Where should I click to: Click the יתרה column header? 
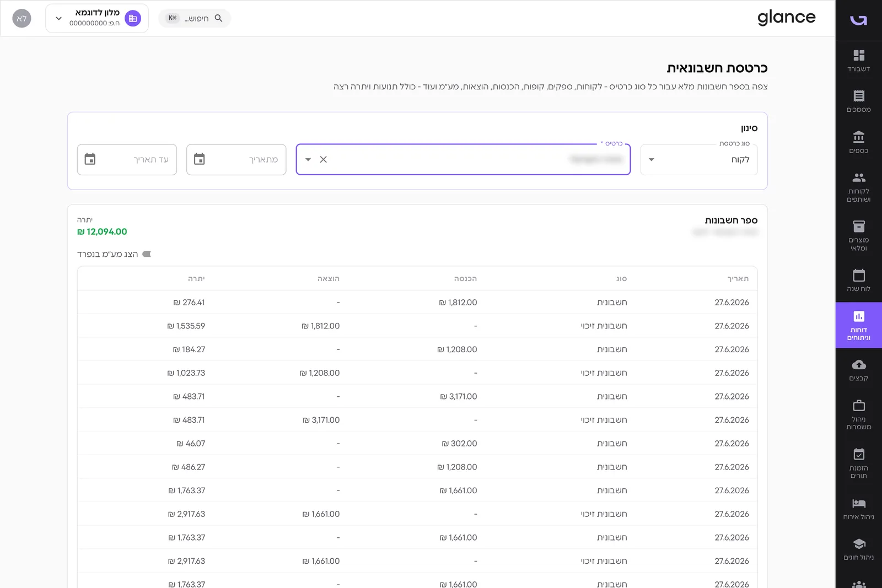[x=196, y=279]
